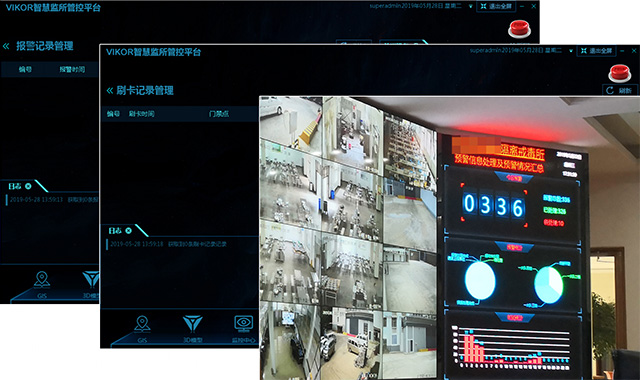
Task: Click 退出全屏 in 报警记录管理 window
Action: click(496, 6)
